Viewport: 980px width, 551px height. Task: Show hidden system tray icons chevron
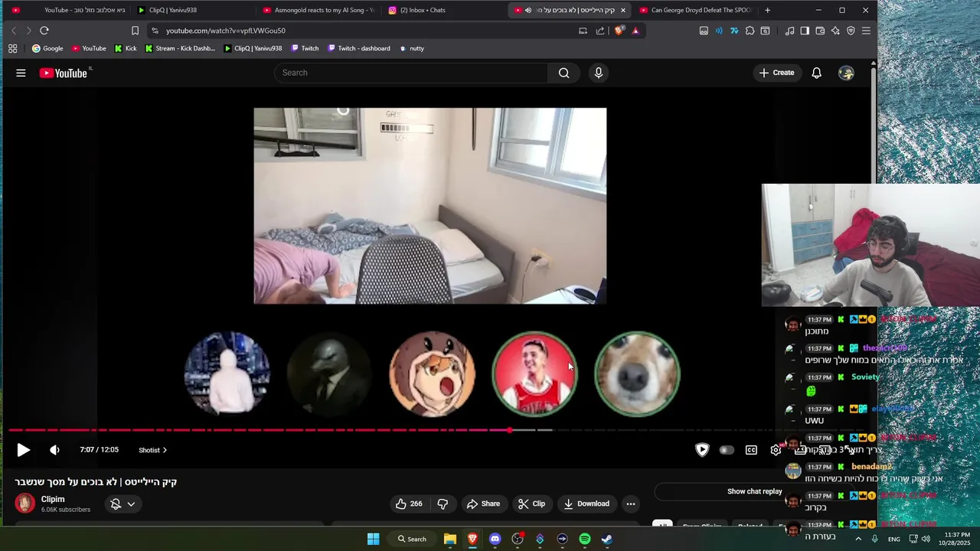[857, 539]
